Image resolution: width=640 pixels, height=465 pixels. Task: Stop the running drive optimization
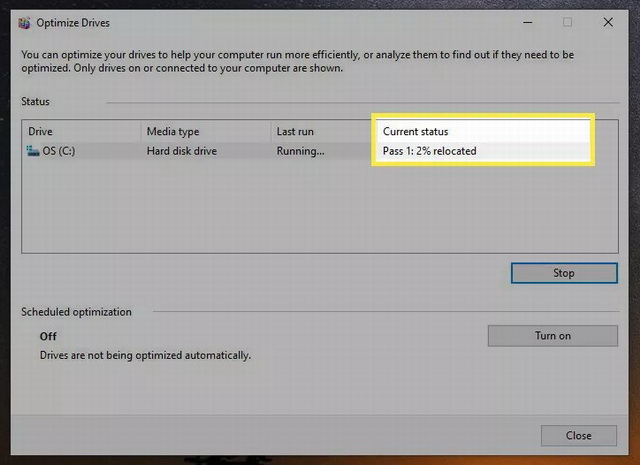coord(564,273)
